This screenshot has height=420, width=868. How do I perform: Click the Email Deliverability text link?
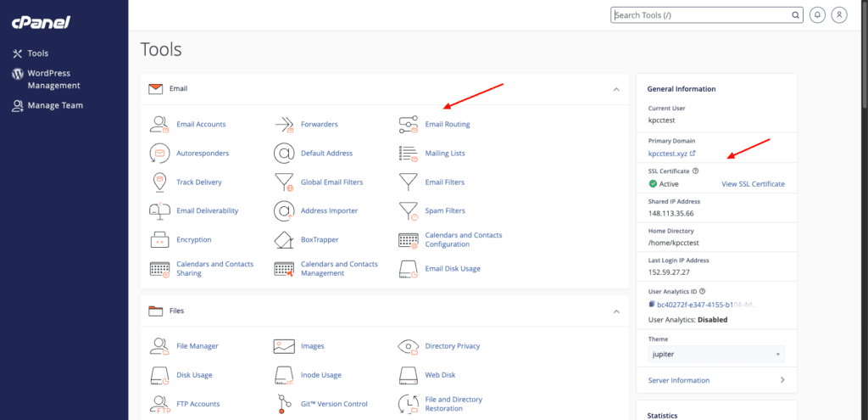(207, 210)
